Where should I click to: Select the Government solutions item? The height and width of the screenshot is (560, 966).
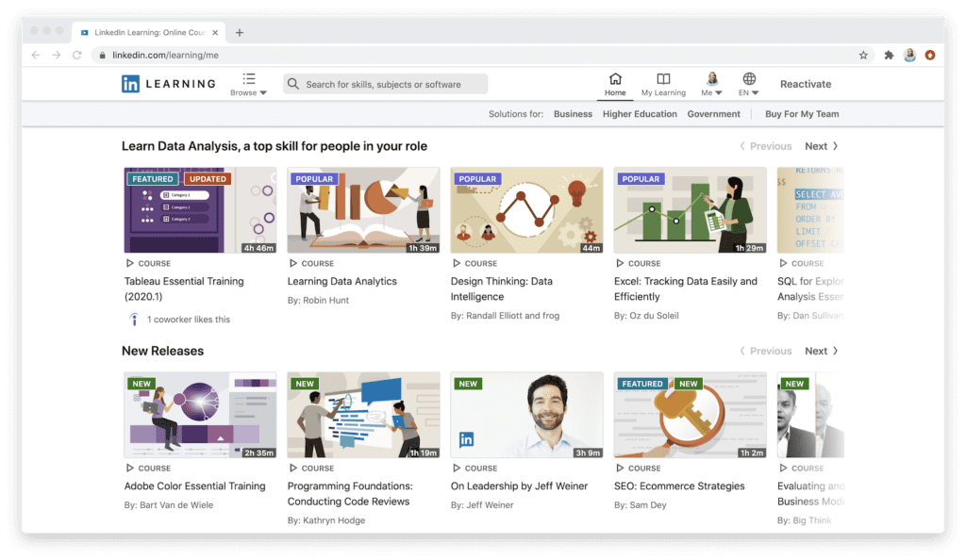(x=713, y=113)
